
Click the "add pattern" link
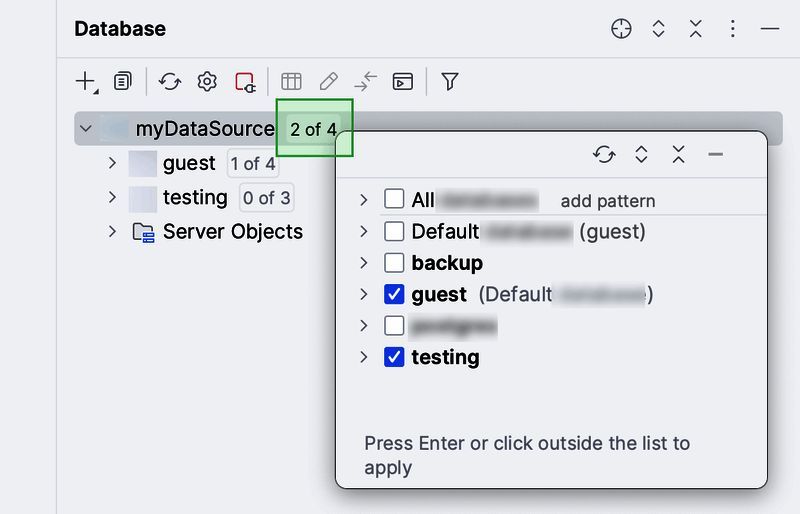click(x=607, y=201)
